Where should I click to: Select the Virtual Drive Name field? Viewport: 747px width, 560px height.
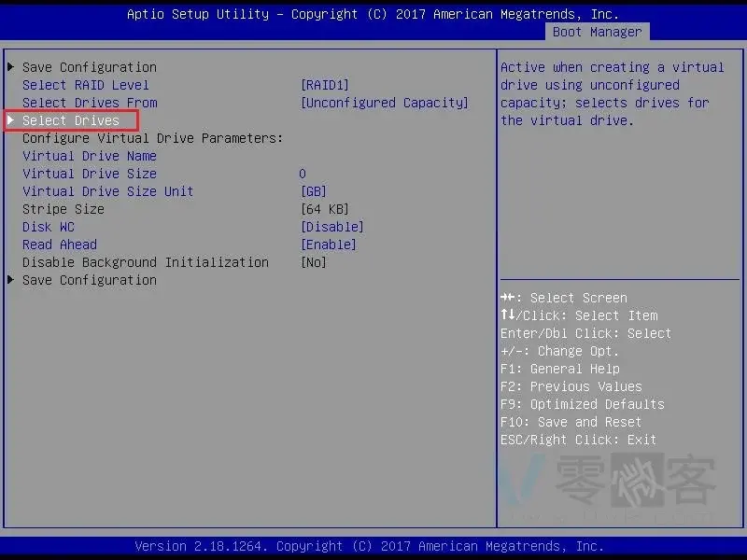[x=90, y=156]
